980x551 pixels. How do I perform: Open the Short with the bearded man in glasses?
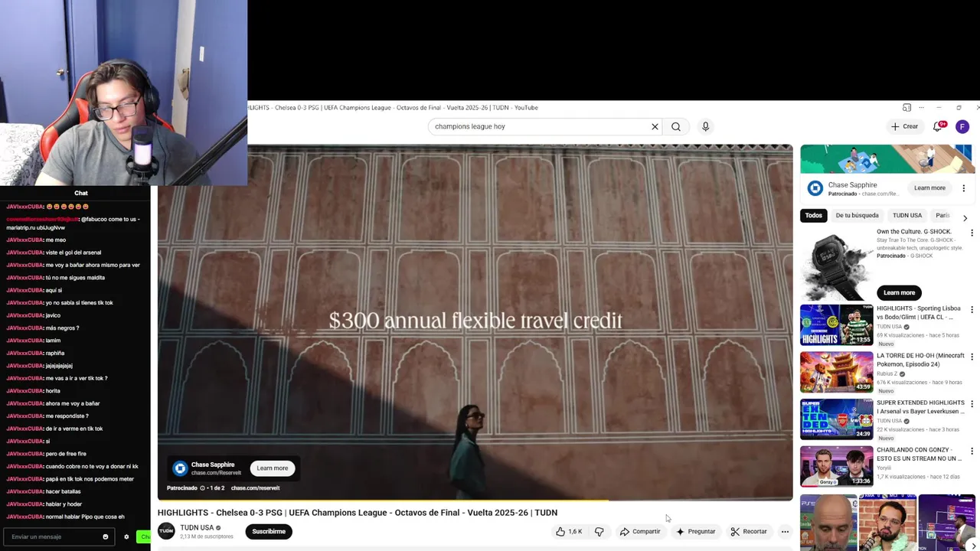tap(887, 522)
